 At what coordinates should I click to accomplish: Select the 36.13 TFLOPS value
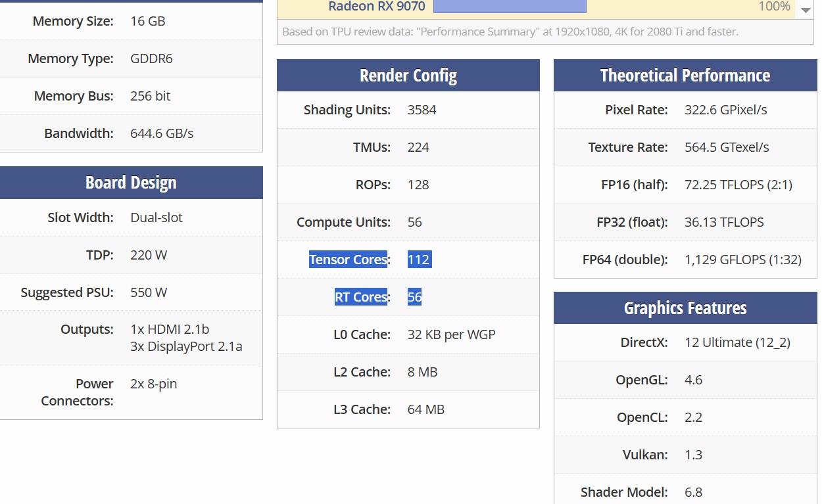click(x=724, y=222)
